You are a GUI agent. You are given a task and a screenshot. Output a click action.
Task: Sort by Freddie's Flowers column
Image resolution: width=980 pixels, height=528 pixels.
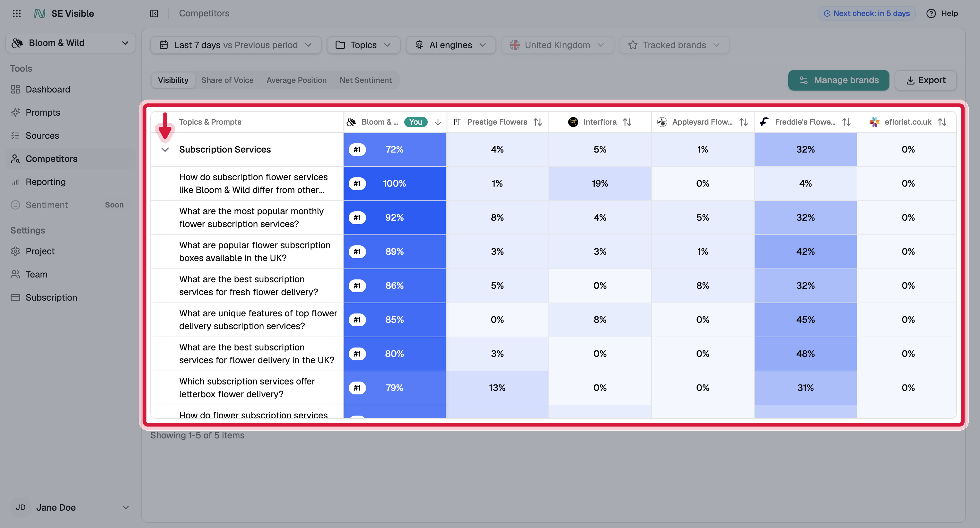[x=846, y=122]
